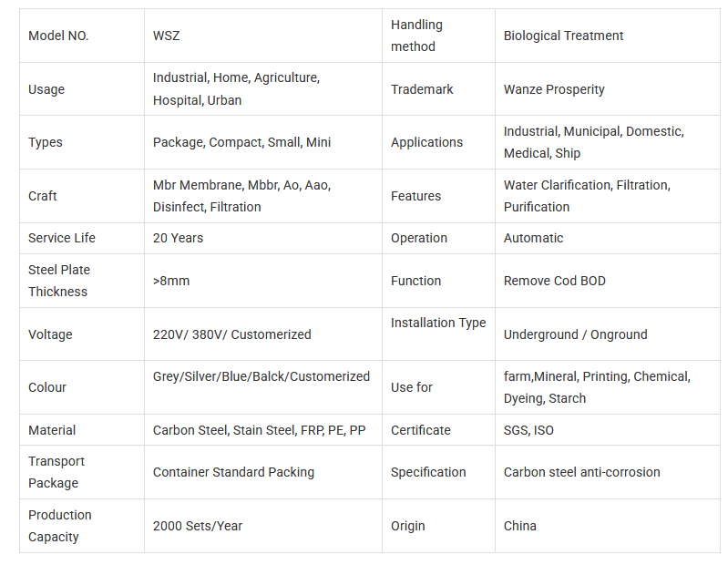Click the Underground / Onground installation value
Viewport: 728px width, 565px height.
(575, 334)
